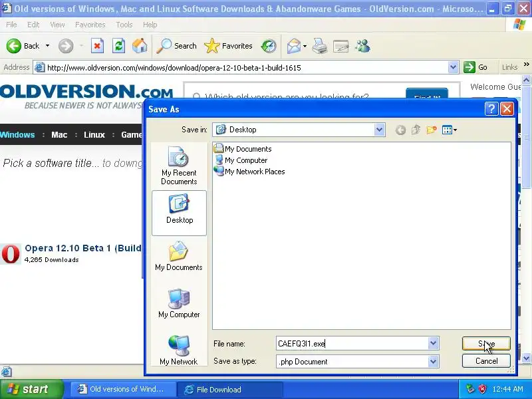The width and height of the screenshot is (532, 399).
Task: Select My Documents in the places bar
Action: [179, 256]
